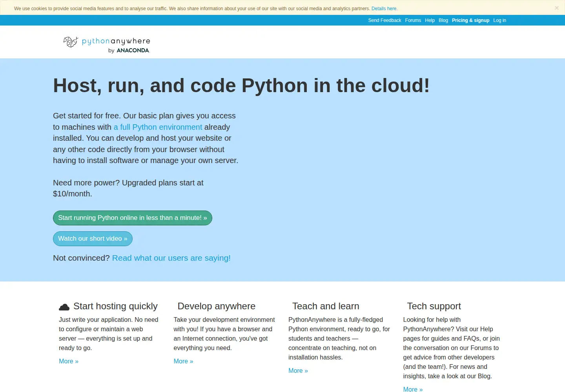Click the PythonAnywhere snake logo icon
Image resolution: width=565 pixels, height=392 pixels.
click(71, 42)
